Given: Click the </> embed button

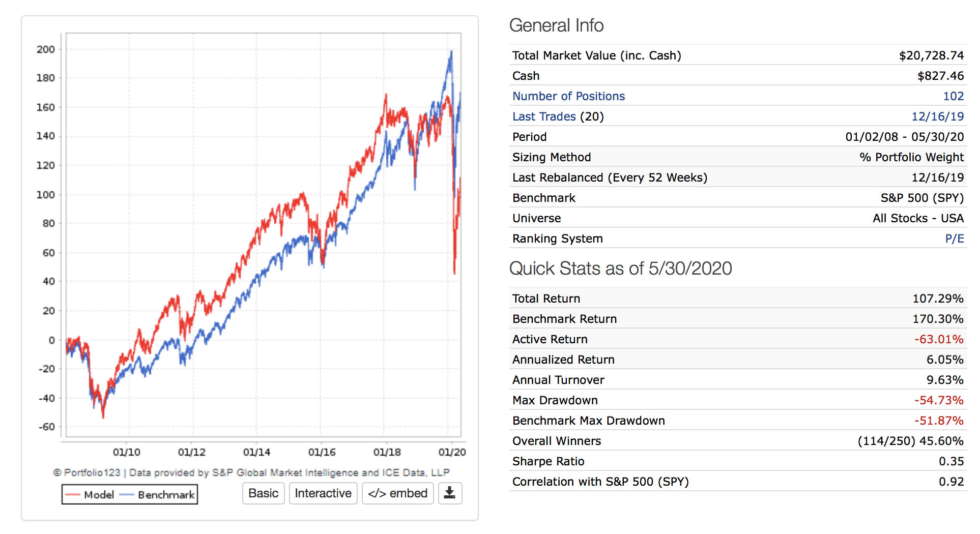Looking at the screenshot, I should (x=397, y=493).
